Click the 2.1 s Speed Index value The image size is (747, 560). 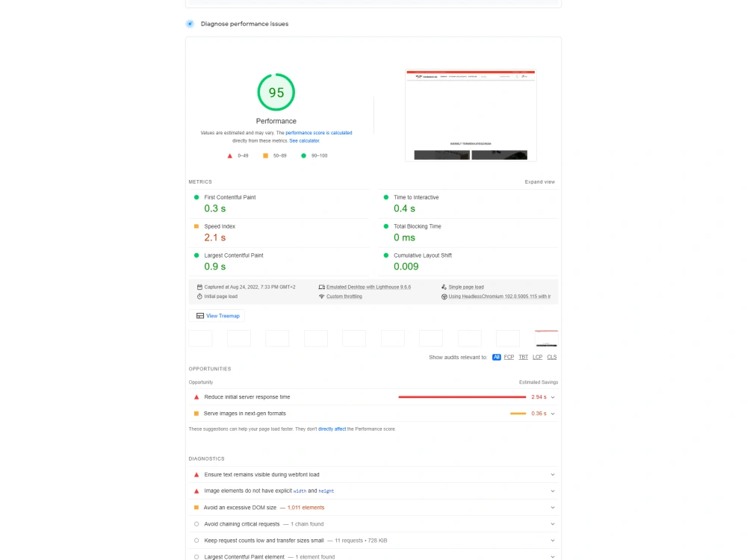click(x=215, y=237)
